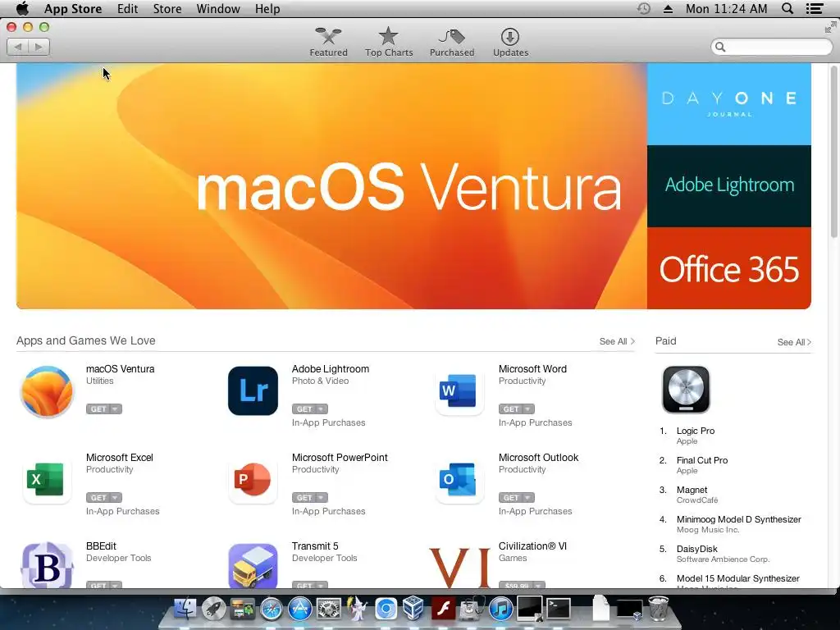Open the Purchased section

coord(452,42)
